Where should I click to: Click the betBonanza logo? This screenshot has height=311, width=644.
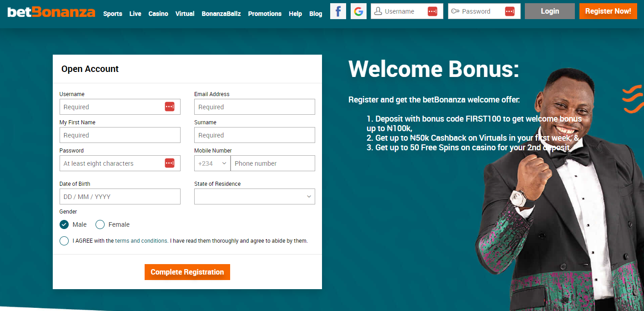(51, 12)
